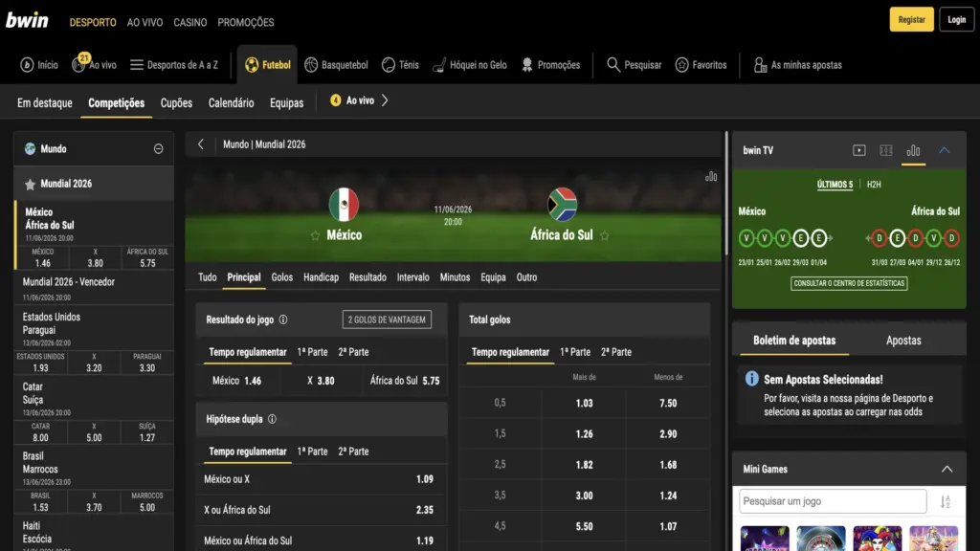Select H2H tab
980x551 pixels.
(x=874, y=185)
